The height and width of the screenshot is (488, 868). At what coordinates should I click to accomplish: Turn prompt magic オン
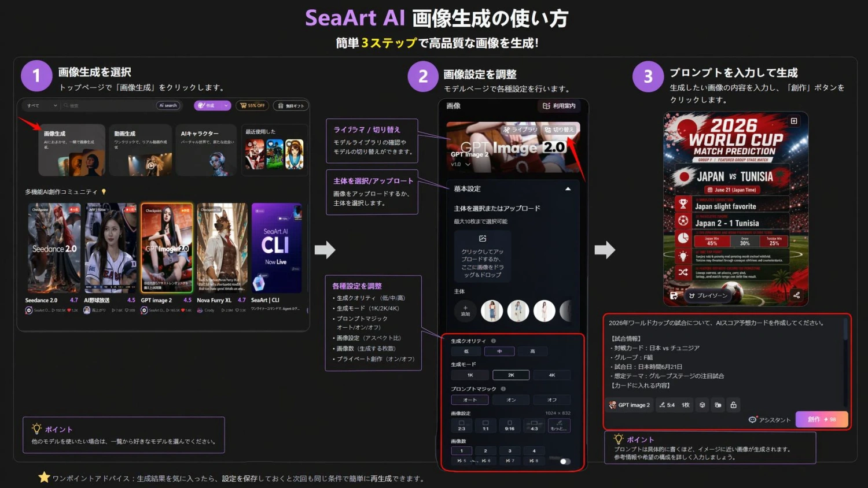[x=511, y=400]
